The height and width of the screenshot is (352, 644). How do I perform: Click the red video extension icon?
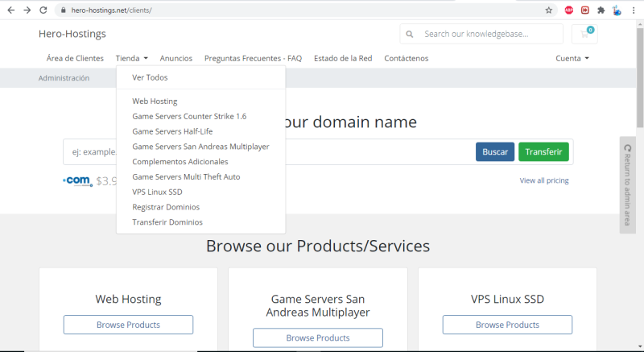(585, 10)
